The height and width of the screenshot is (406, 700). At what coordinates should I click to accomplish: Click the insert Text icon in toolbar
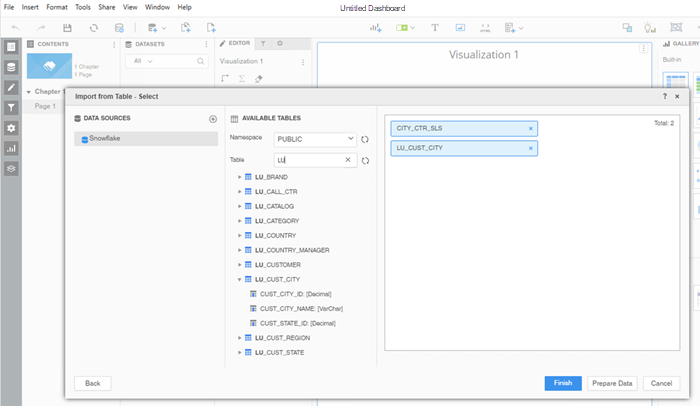click(x=434, y=28)
